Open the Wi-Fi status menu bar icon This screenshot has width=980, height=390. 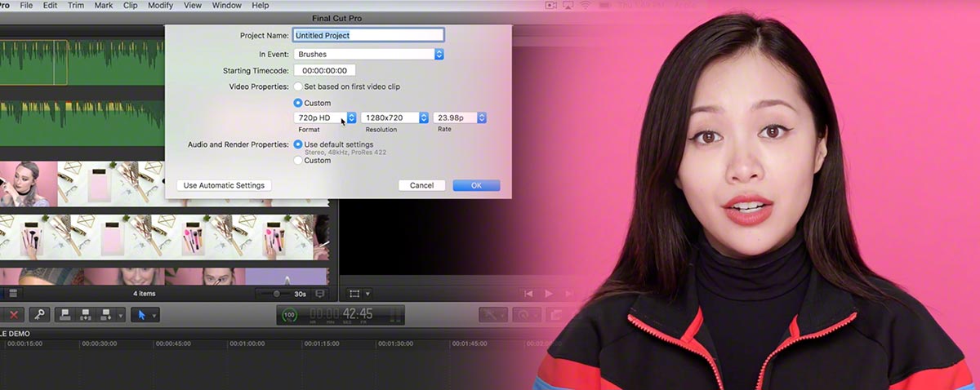tap(586, 5)
